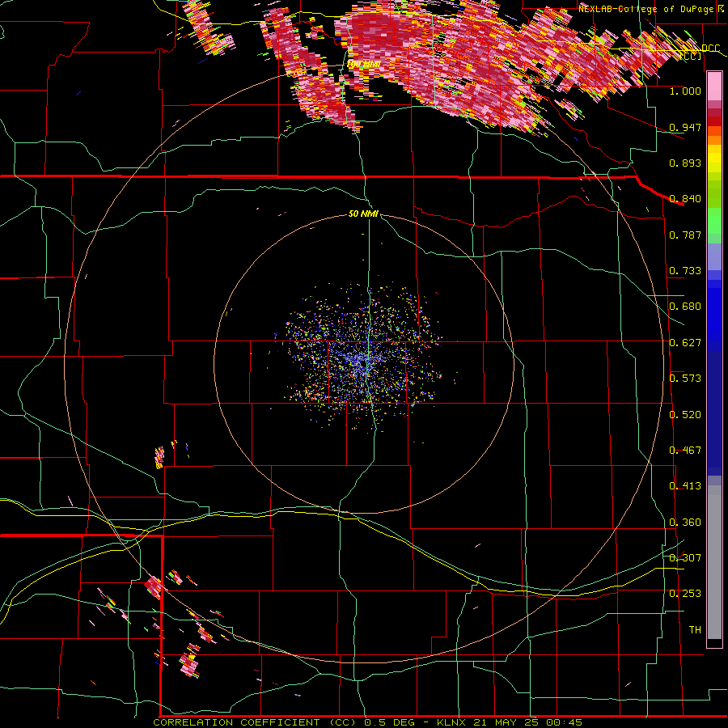
Task: Click the [CC] legend heading
Action: 692,56
